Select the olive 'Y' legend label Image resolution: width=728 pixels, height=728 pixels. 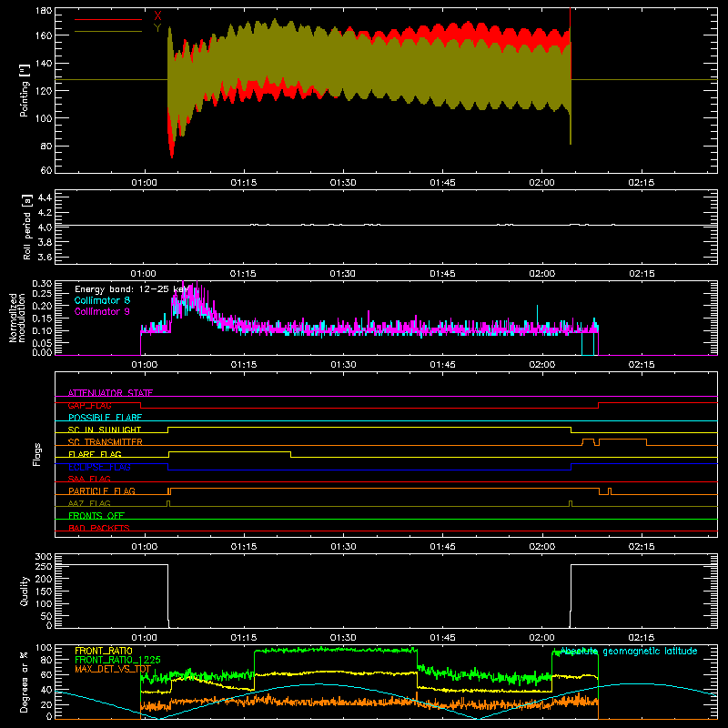(x=157, y=28)
